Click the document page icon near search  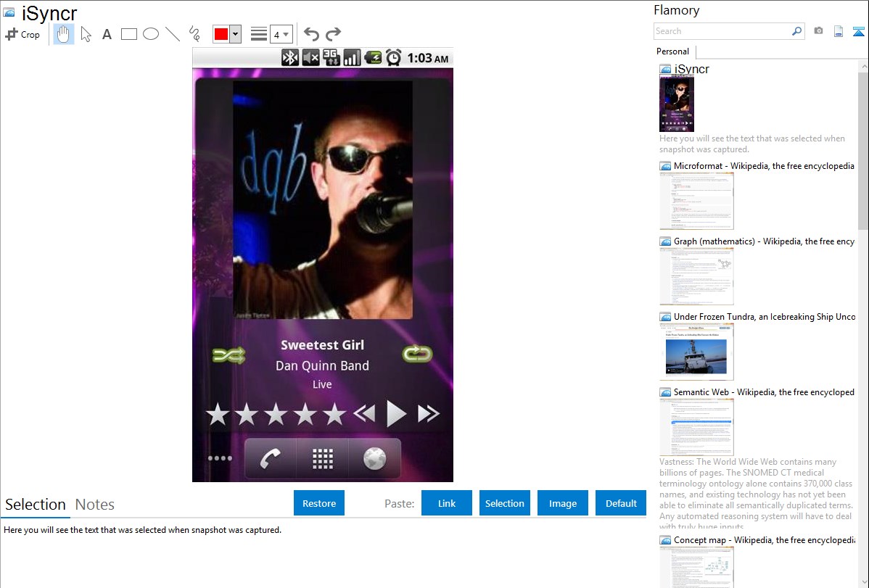[839, 31]
